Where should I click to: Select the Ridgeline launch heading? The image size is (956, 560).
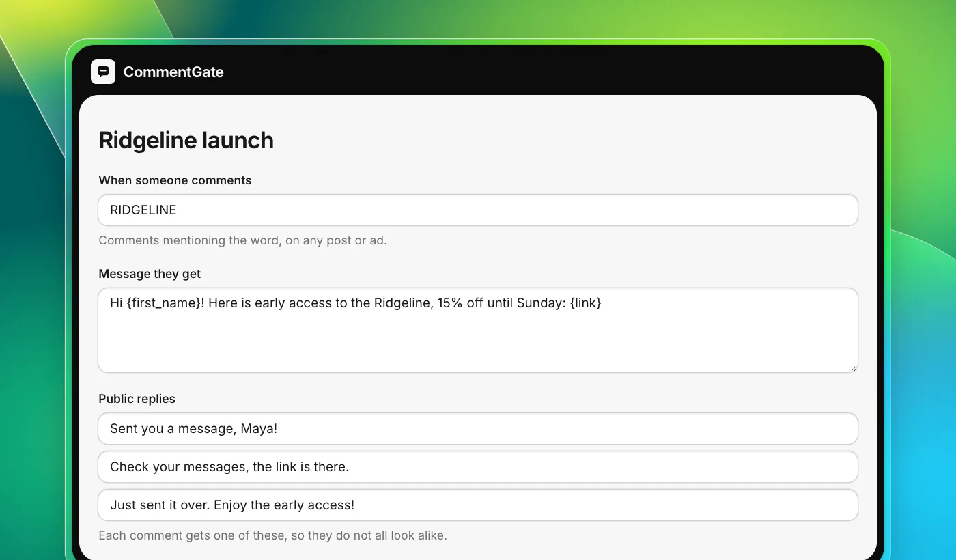(186, 140)
